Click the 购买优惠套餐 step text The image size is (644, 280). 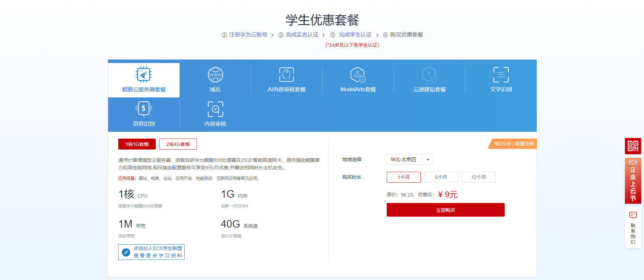tap(407, 35)
